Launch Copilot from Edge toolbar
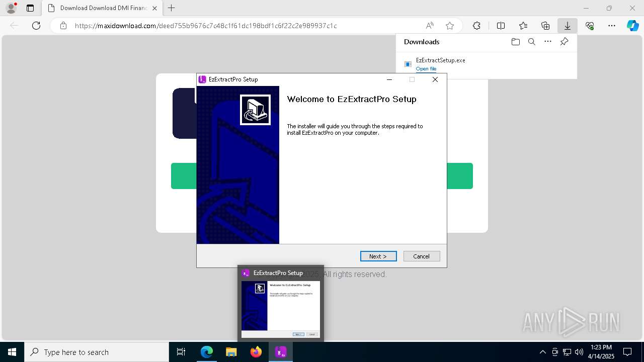Viewport: 644px width, 362px height. click(x=632, y=26)
